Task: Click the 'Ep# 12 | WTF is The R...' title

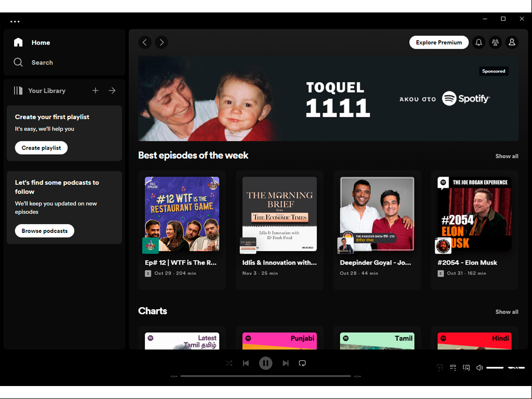Action: tap(181, 263)
